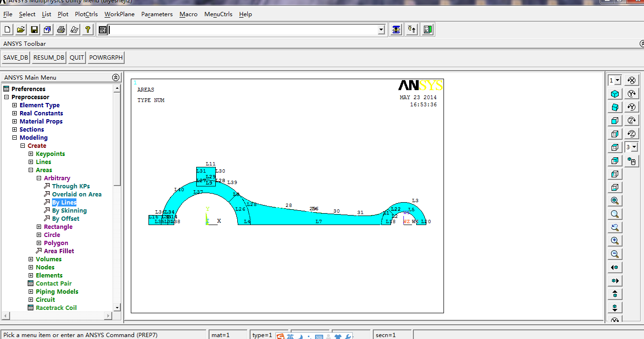Pan the model up arrow icon
Image resolution: width=644 pixels, height=339 pixels.
615,294
